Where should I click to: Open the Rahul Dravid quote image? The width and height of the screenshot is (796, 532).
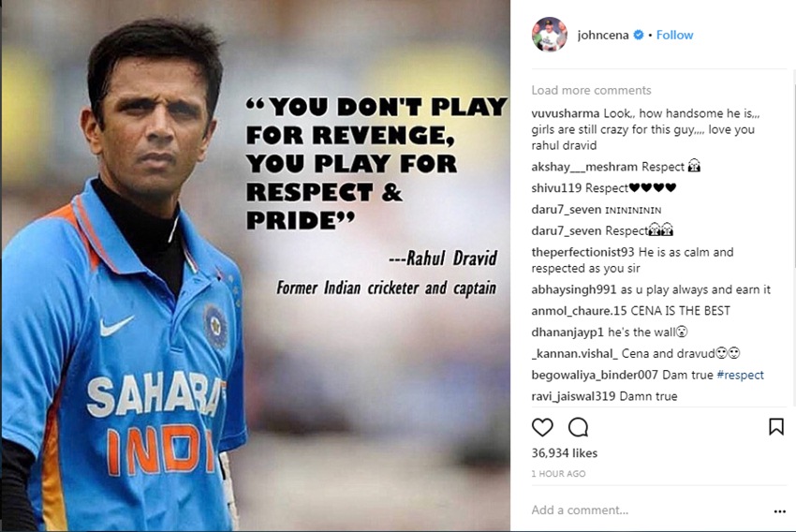point(256,266)
